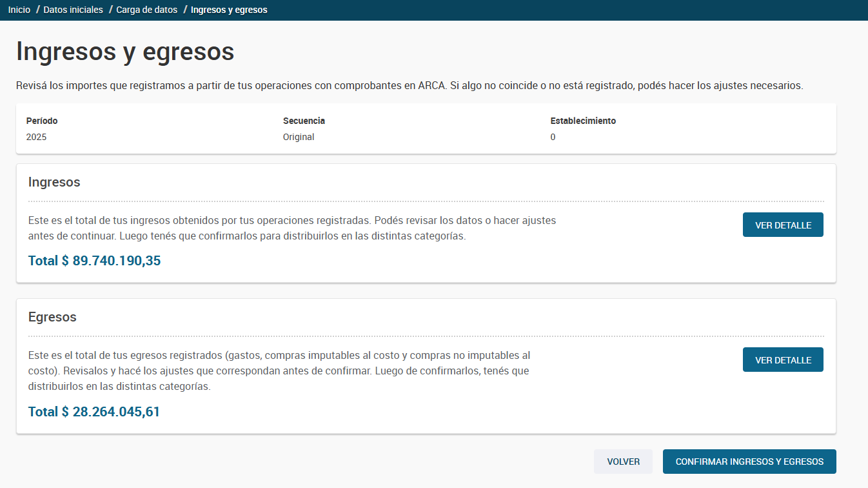Click the Establecimiento value 0
Viewport: 868px width, 488px height.
[553, 137]
